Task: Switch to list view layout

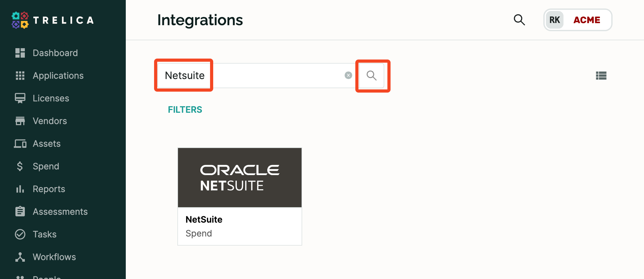Action: coord(601,76)
